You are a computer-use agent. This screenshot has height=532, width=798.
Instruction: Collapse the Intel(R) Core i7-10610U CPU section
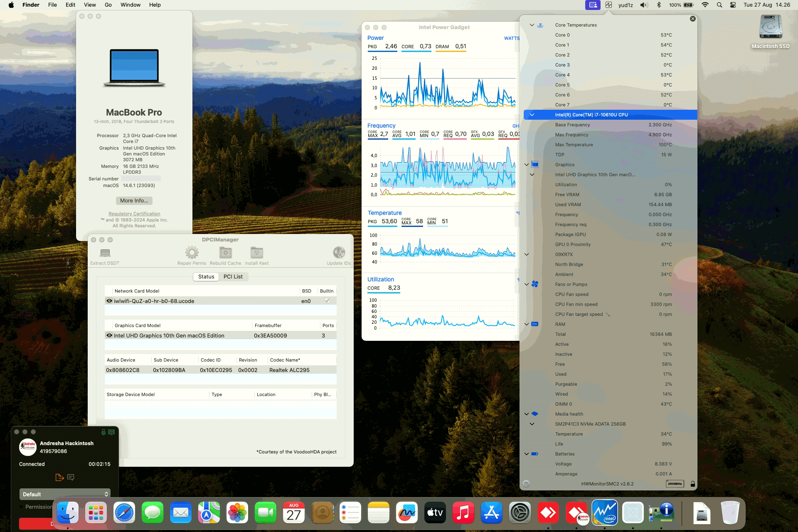[x=532, y=115]
